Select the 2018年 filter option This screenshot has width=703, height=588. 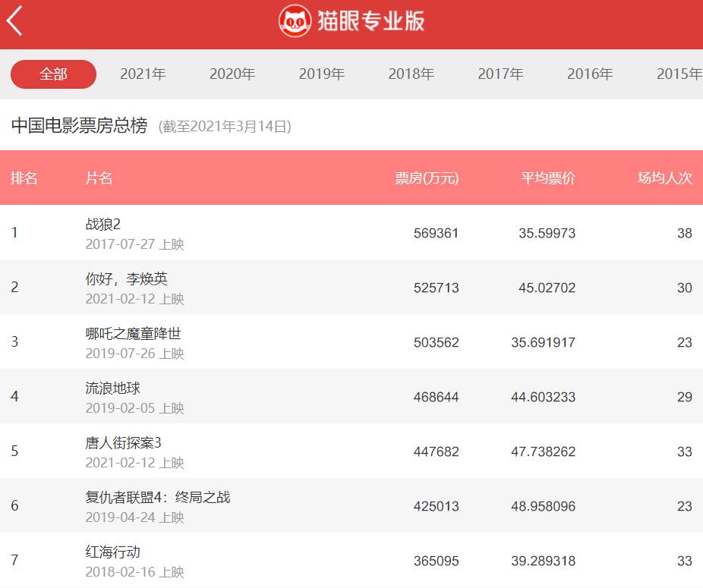pos(412,74)
